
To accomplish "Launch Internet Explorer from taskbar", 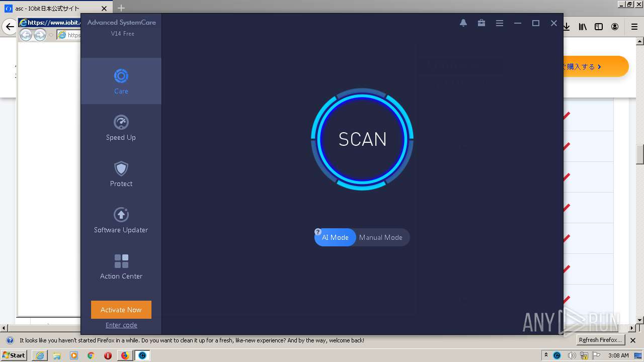I will click(x=40, y=355).
